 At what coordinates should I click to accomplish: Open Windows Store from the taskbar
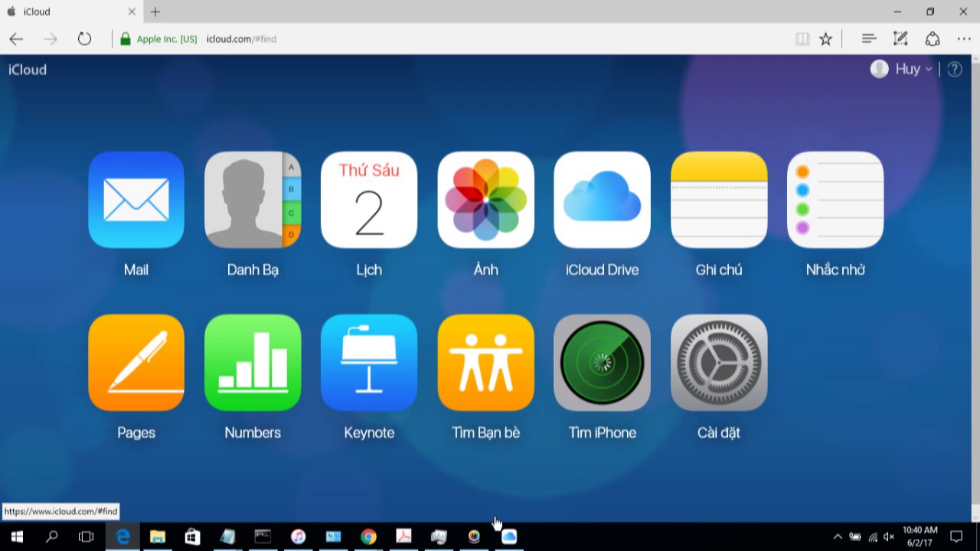coord(192,536)
